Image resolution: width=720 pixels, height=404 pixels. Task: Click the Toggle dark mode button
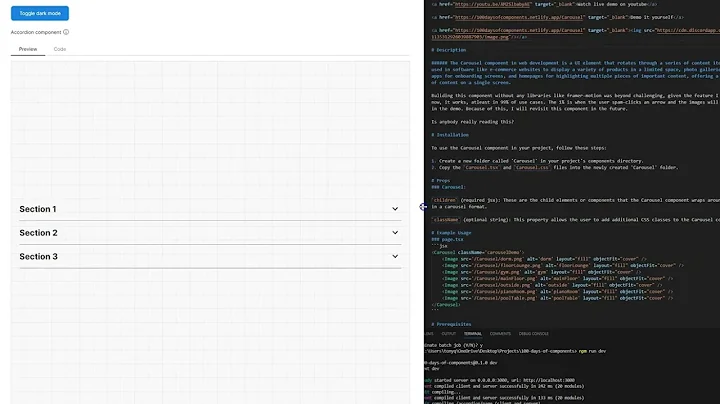[40, 13]
